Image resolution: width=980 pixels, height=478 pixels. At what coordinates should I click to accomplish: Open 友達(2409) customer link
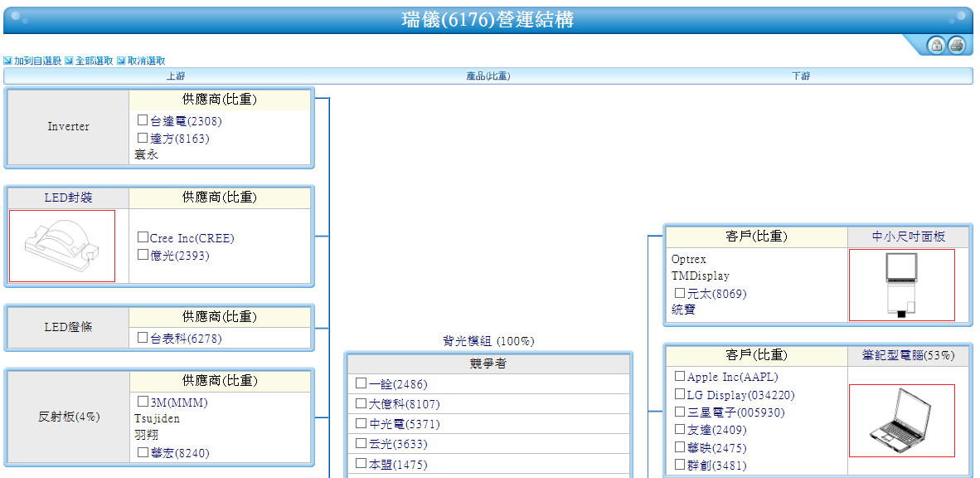pos(717,431)
